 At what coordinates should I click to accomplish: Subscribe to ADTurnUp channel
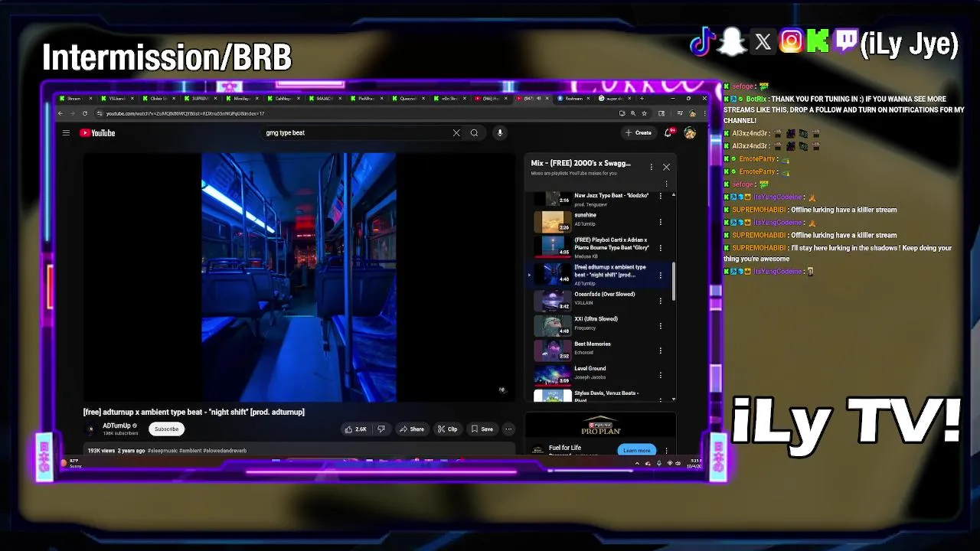[x=166, y=429]
